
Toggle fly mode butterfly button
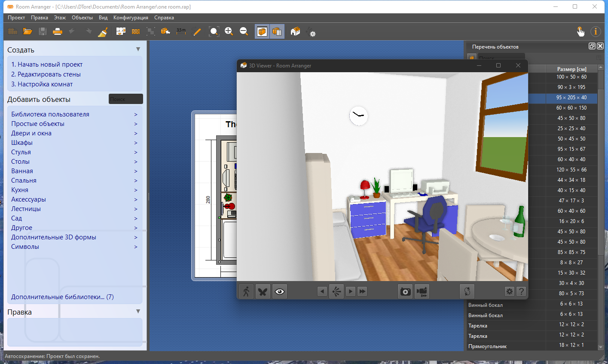tap(263, 291)
